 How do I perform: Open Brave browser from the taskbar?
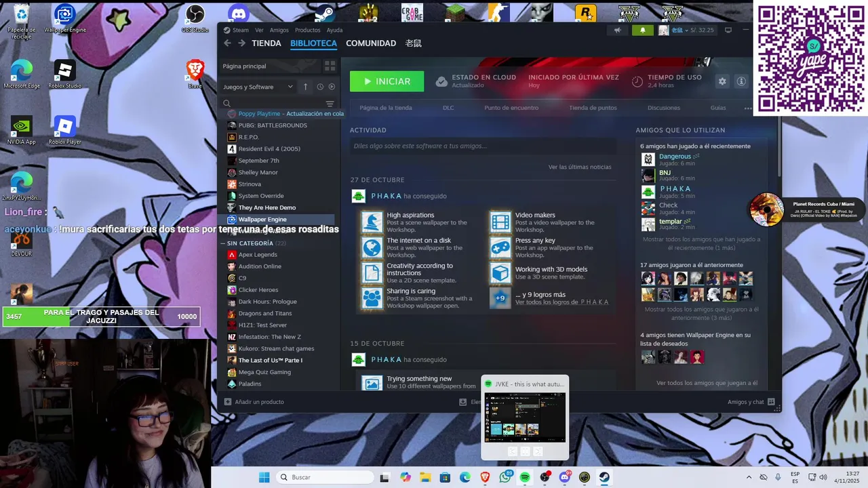pyautogui.click(x=485, y=477)
